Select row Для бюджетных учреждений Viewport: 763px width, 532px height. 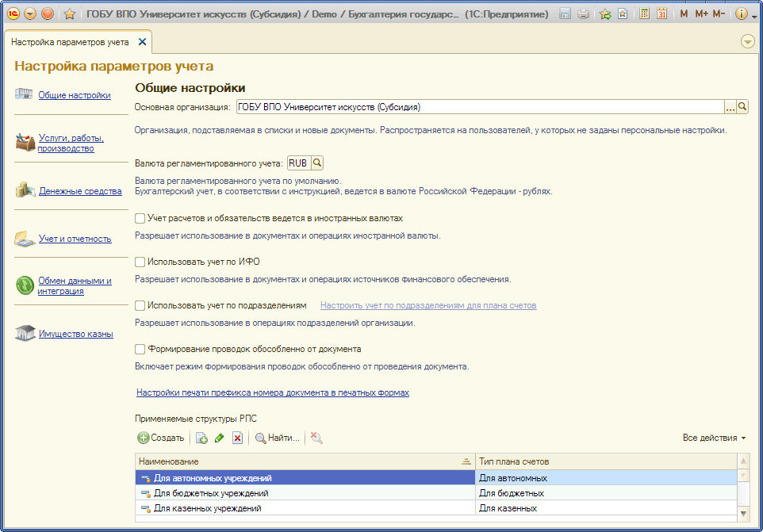coord(305,493)
